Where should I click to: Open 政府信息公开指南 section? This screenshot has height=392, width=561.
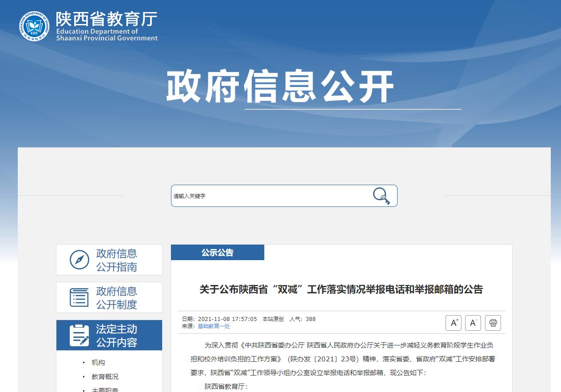109,260
